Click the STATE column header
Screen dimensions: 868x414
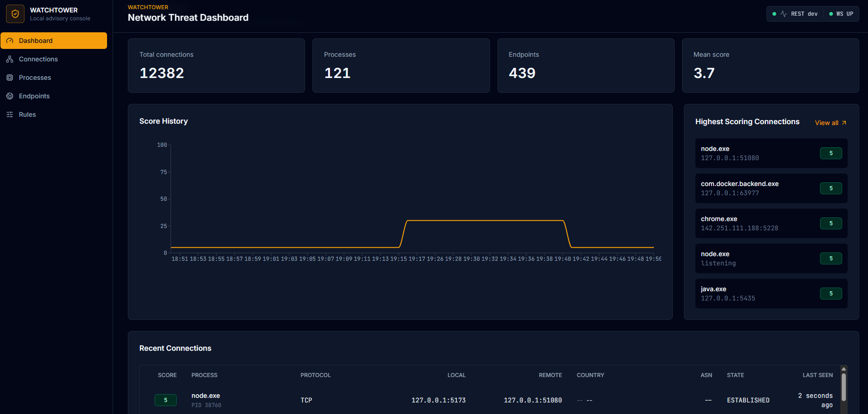pos(736,375)
